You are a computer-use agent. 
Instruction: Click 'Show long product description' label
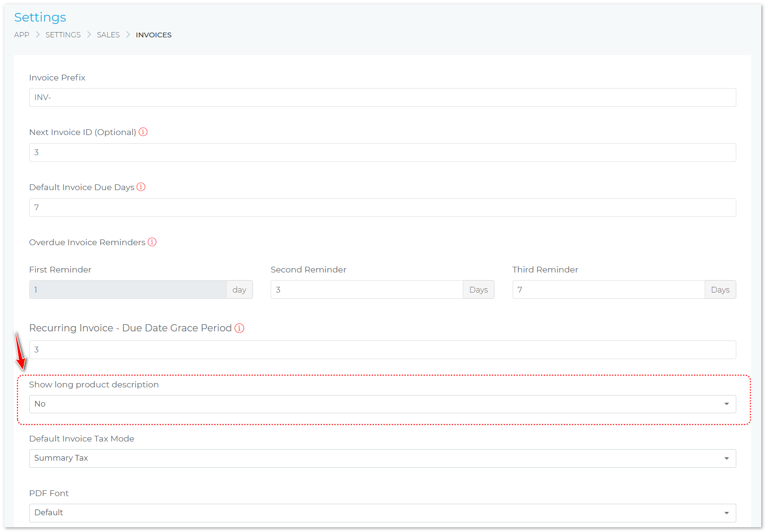click(94, 385)
